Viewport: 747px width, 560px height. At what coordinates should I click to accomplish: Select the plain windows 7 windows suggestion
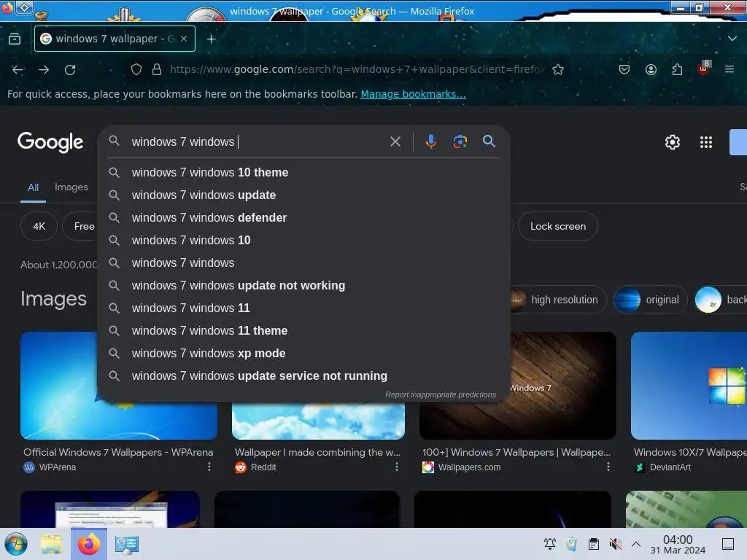303,262
